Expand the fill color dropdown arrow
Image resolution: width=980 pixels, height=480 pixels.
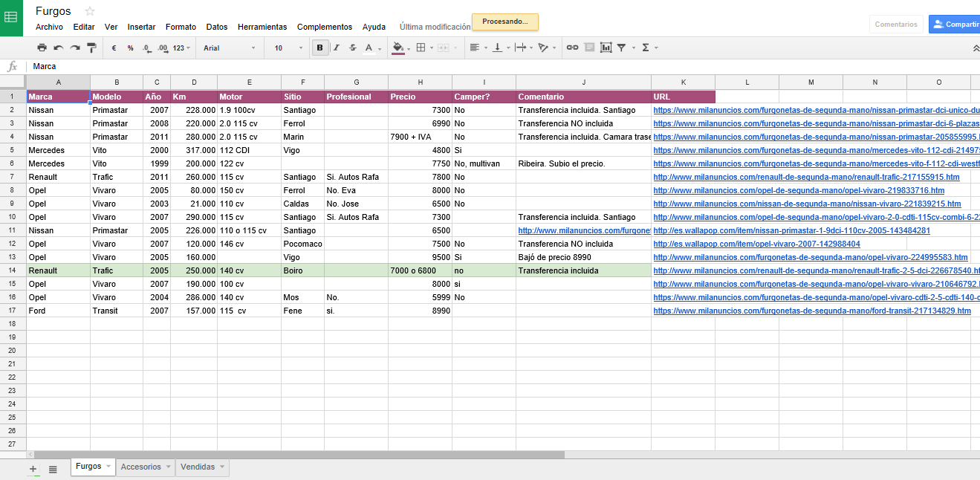(409, 48)
